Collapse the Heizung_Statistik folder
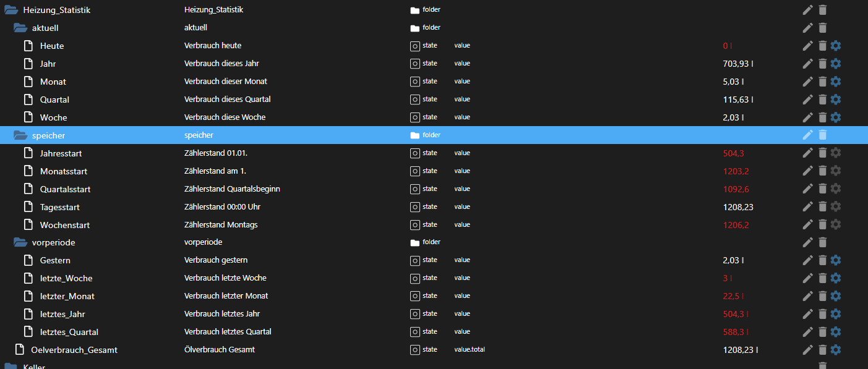 (11, 10)
